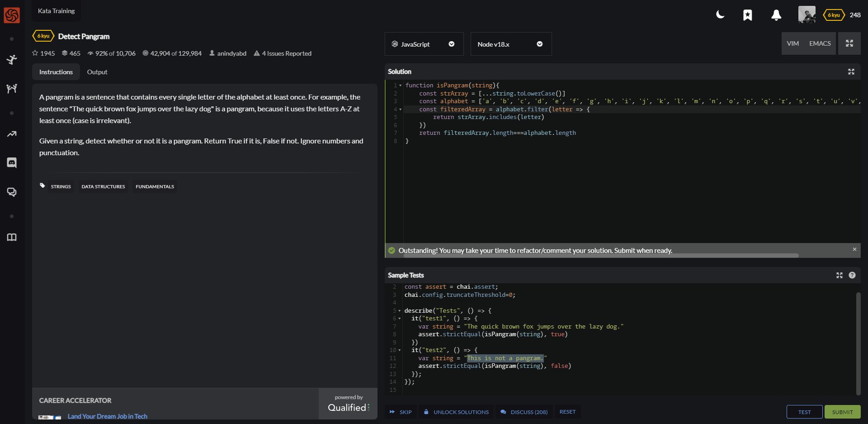Viewport: 868px width, 424px height.
Task: Click the 92% satisfaction rating icon
Action: tap(90, 53)
